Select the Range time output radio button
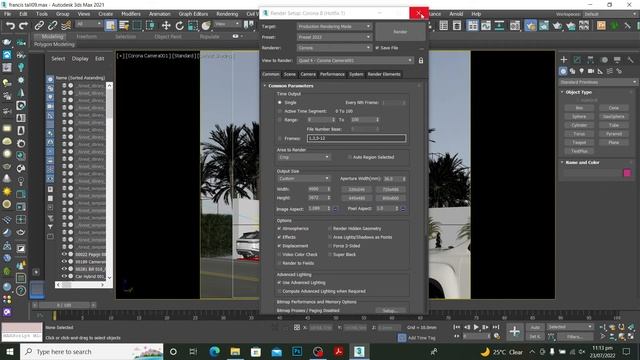The image size is (640, 360). pos(280,120)
